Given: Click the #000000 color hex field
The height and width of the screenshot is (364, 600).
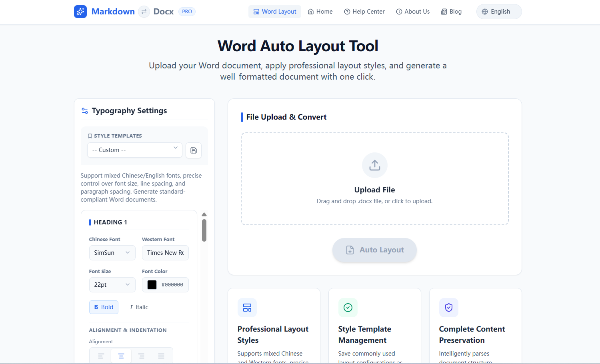Looking at the screenshot, I should pyautogui.click(x=172, y=285).
